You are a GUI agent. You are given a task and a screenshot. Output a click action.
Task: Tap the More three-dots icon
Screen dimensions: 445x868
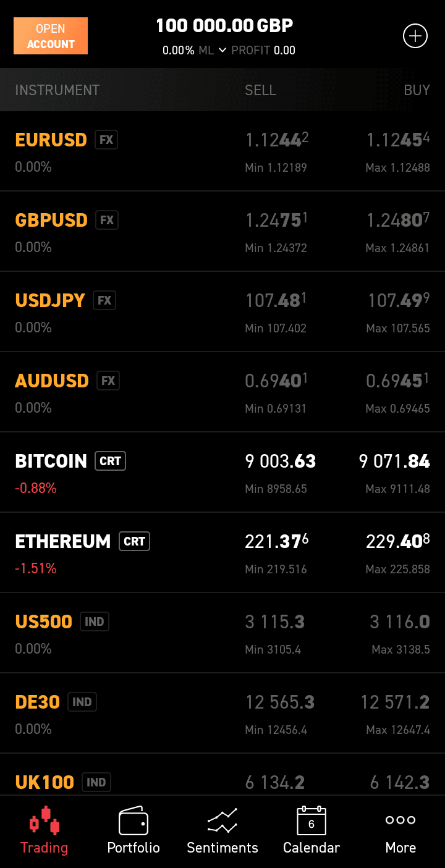pos(400,820)
